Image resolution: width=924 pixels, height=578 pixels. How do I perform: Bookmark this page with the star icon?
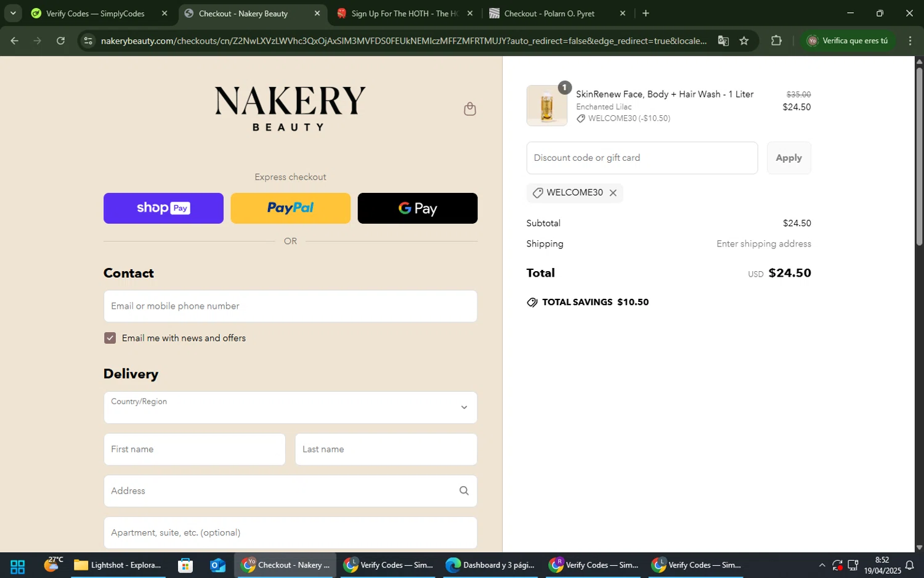pos(744,41)
